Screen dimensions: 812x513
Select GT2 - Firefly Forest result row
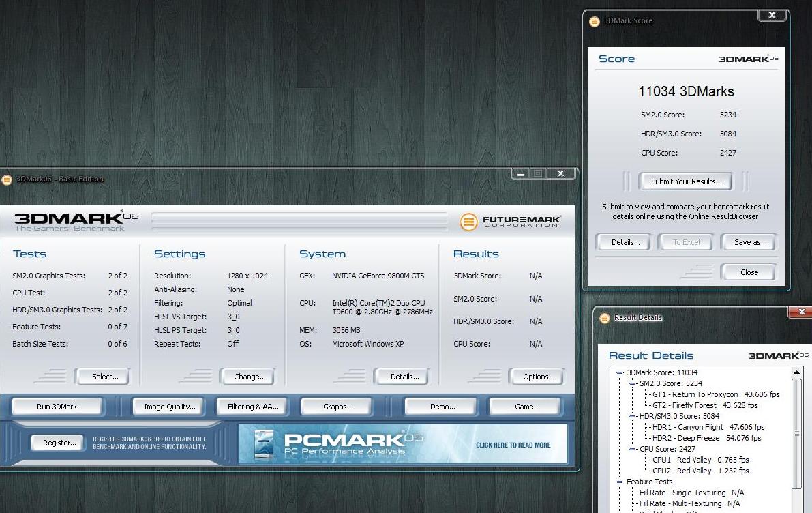pyautogui.click(x=705, y=405)
